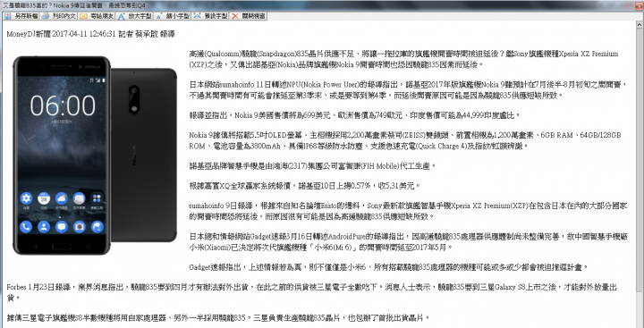Click the paragraph mentioning 小米6(Mi 6)
Viewport: 644px width, 328px height.
pyautogui.click(x=408, y=242)
